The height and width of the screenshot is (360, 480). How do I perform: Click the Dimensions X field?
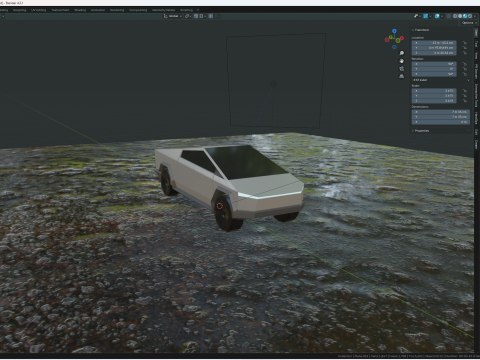click(x=441, y=112)
